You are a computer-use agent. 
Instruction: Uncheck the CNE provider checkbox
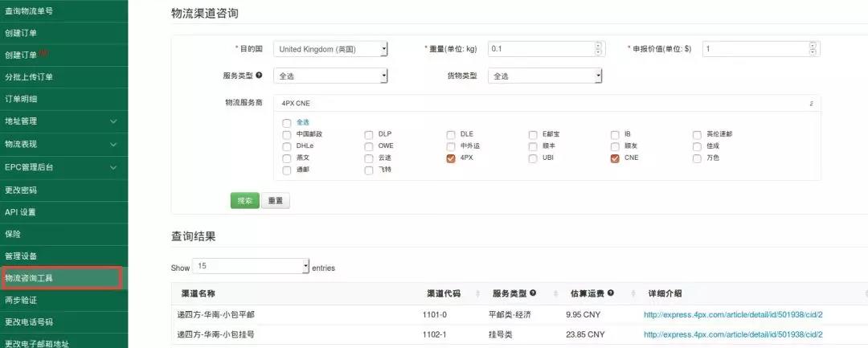(x=615, y=159)
